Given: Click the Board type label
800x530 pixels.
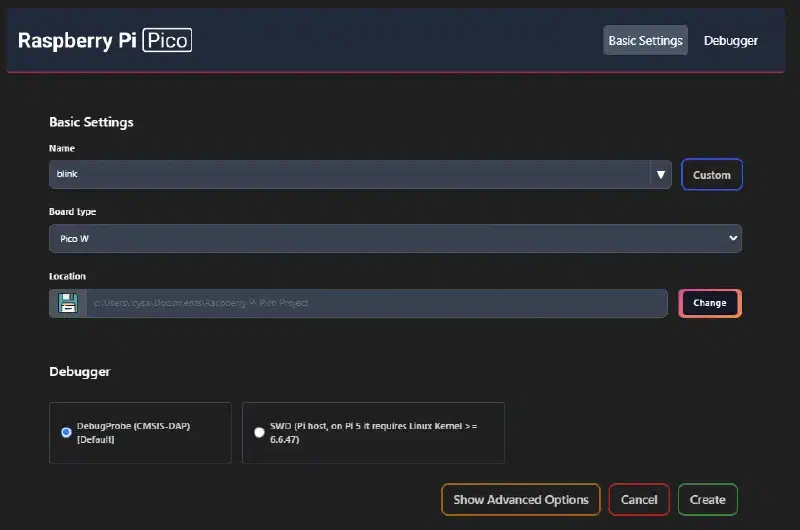Looking at the screenshot, I should 72,212.
